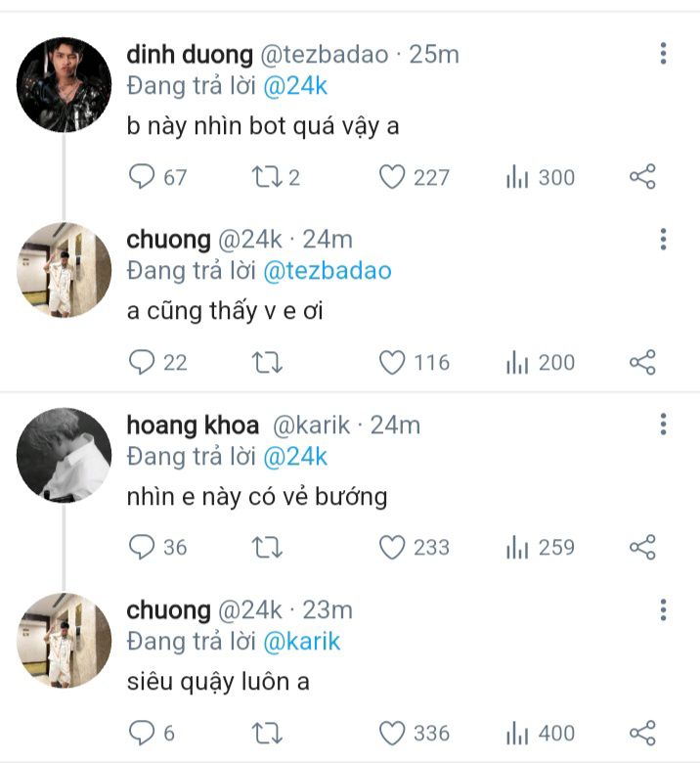
Task: View analytics of chuong's 23m reply
Action: [517, 733]
